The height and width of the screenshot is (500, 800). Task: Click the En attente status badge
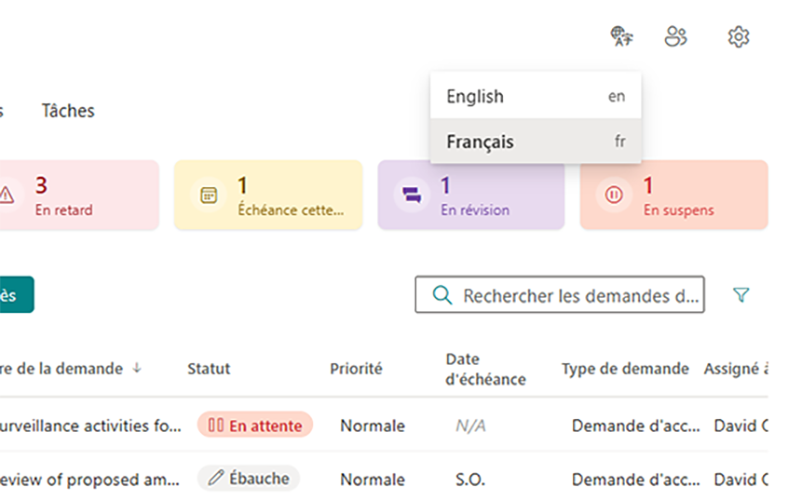255,425
